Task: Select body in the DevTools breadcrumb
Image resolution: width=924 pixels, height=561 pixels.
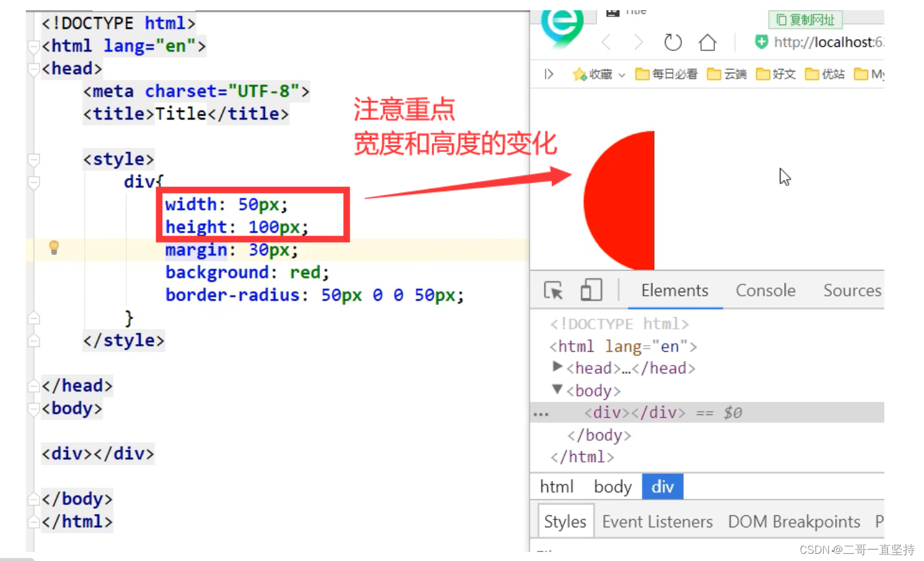Action: [612, 486]
